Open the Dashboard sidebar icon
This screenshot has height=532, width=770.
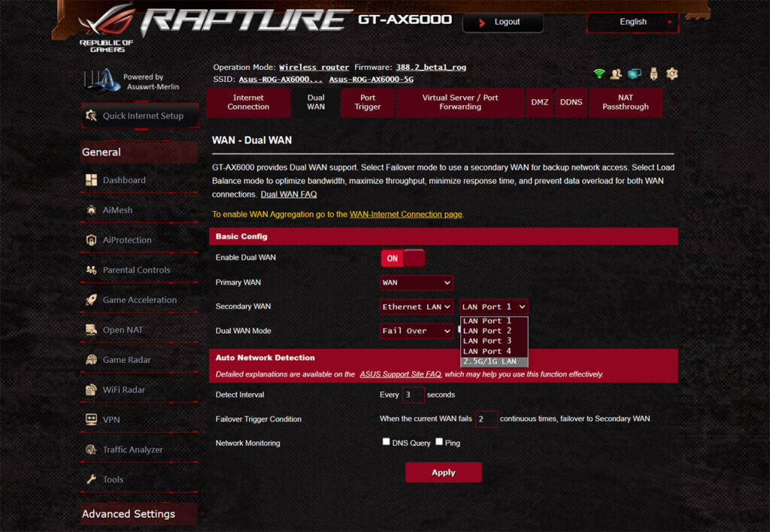tap(93, 180)
